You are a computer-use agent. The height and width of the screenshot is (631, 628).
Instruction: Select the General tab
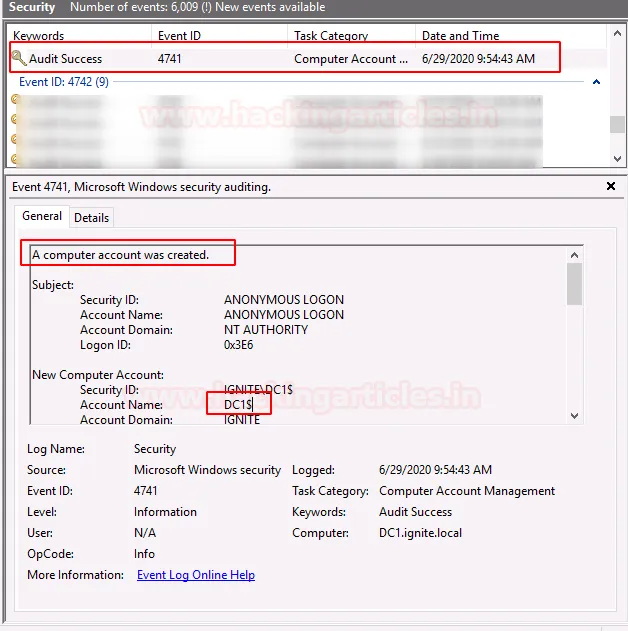click(42, 216)
